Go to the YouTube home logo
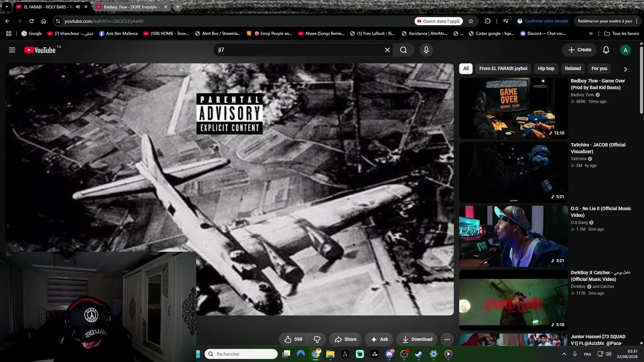The width and height of the screenshot is (644, 362). [x=40, y=50]
